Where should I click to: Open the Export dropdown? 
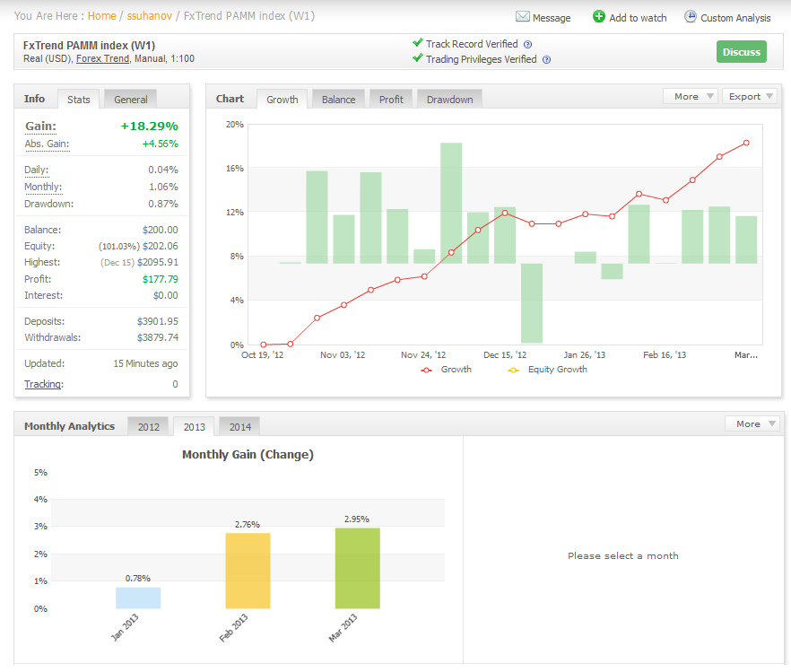[x=750, y=96]
